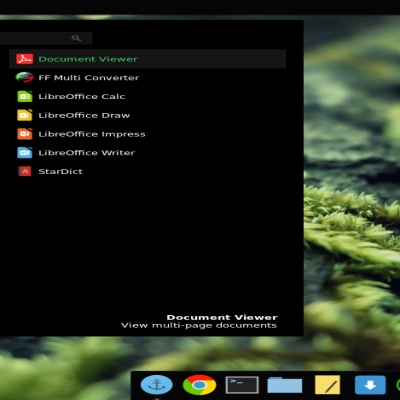The image size is (400, 400).
Task: Open the file manager folder in dock
Action: tap(285, 385)
